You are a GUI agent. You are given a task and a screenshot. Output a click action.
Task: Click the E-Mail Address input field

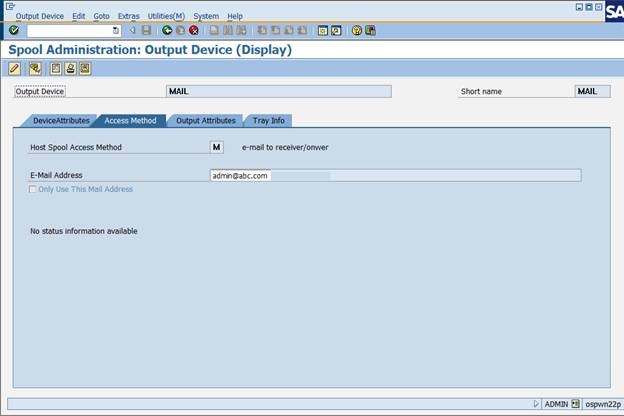[395, 176]
